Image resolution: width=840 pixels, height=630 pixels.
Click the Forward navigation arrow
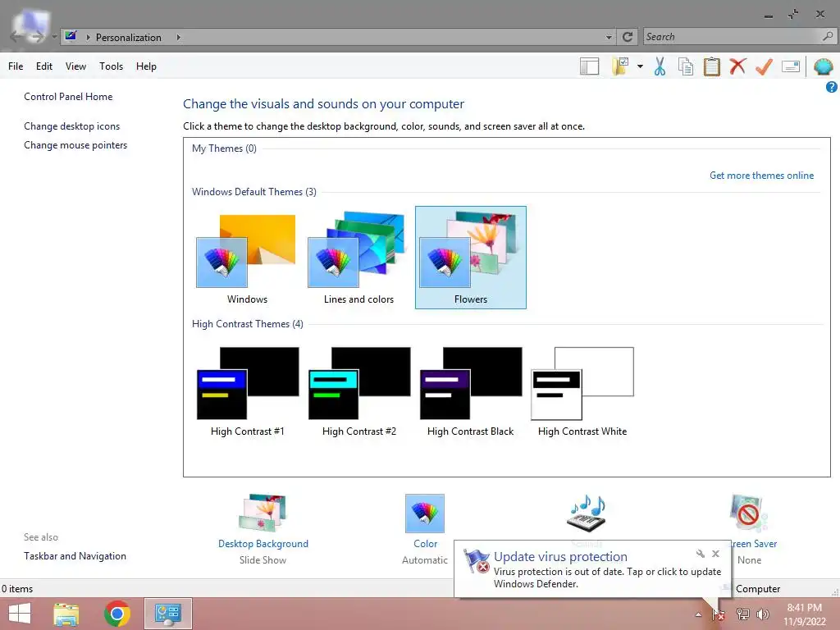[x=37, y=37]
